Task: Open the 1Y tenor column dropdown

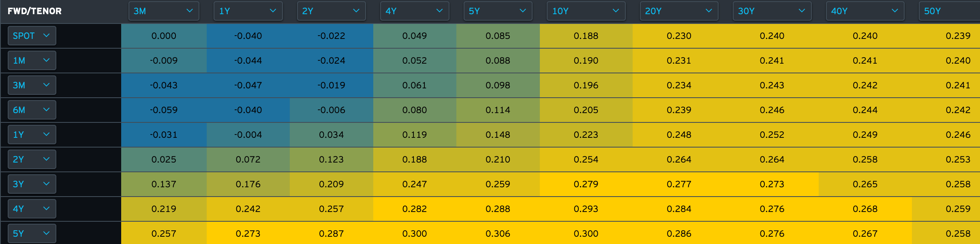Action: [x=248, y=11]
